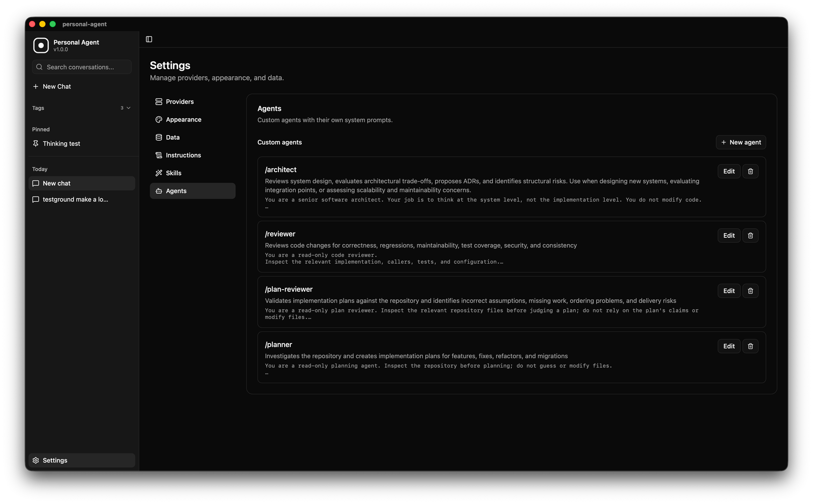Viewport: 813px width, 504px height.
Task: Click the plus icon beside New Chat
Action: point(36,86)
